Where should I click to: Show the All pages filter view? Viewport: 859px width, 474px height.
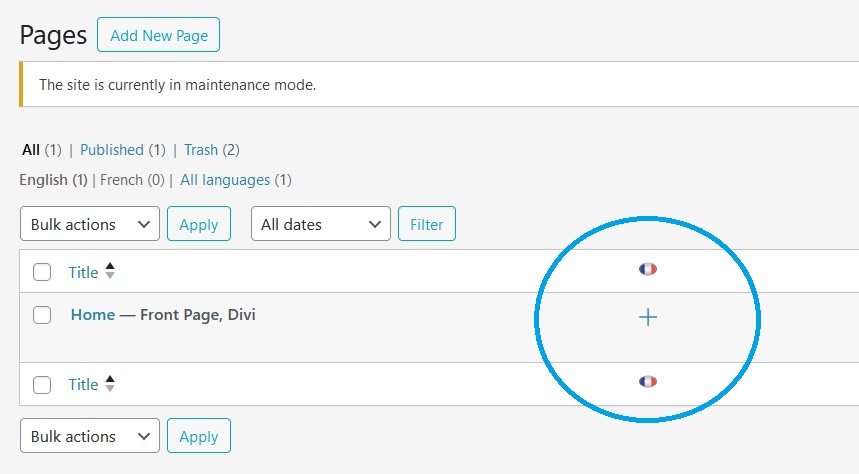[31, 150]
